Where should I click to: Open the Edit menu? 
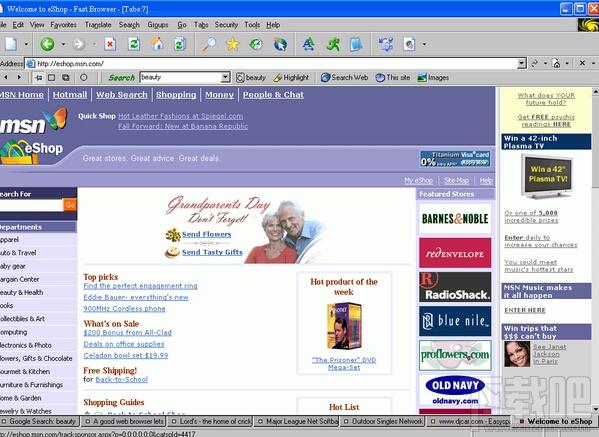pos(18,25)
